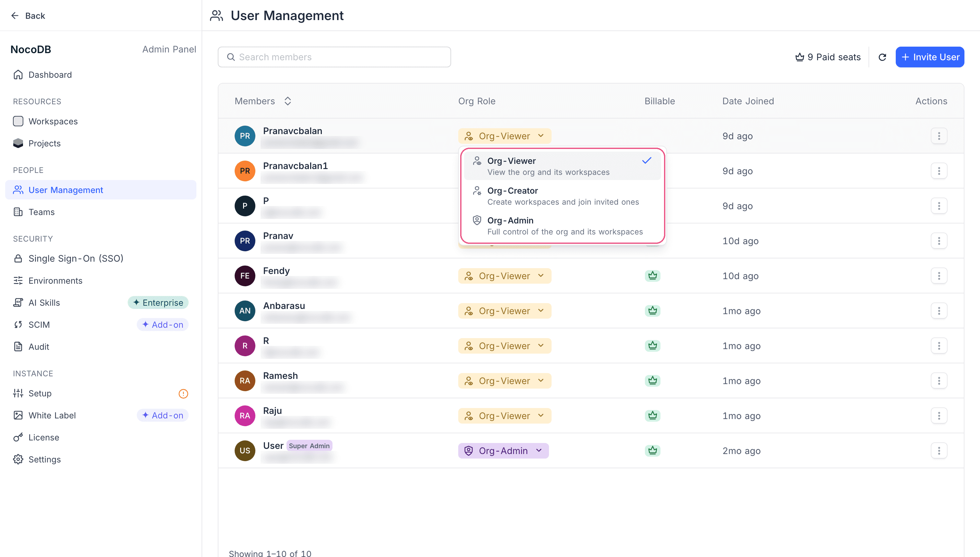This screenshot has width=980, height=557.
Task: Choose Org-Creator from the role menu
Action: click(562, 196)
